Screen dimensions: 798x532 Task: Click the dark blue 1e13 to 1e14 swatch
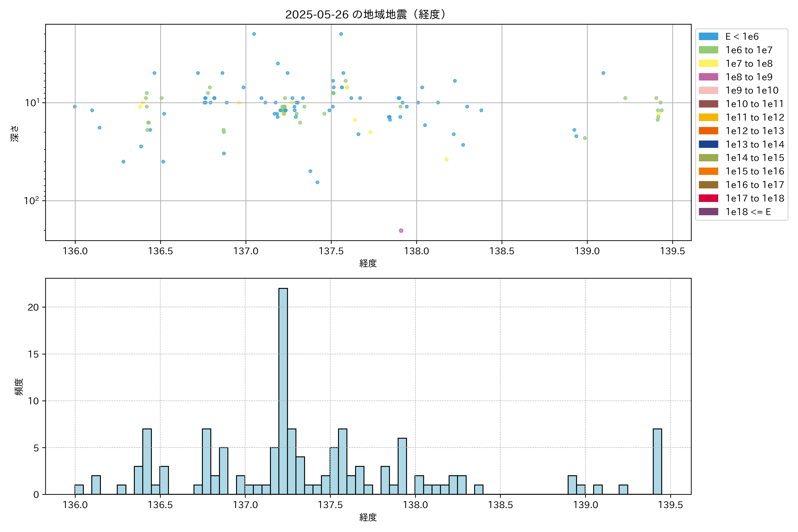(x=708, y=145)
